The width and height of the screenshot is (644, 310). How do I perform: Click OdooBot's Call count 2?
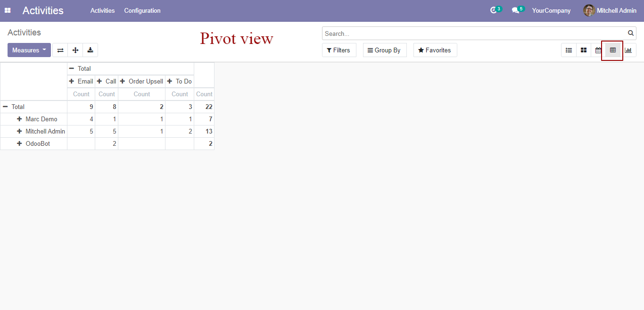[x=107, y=143]
